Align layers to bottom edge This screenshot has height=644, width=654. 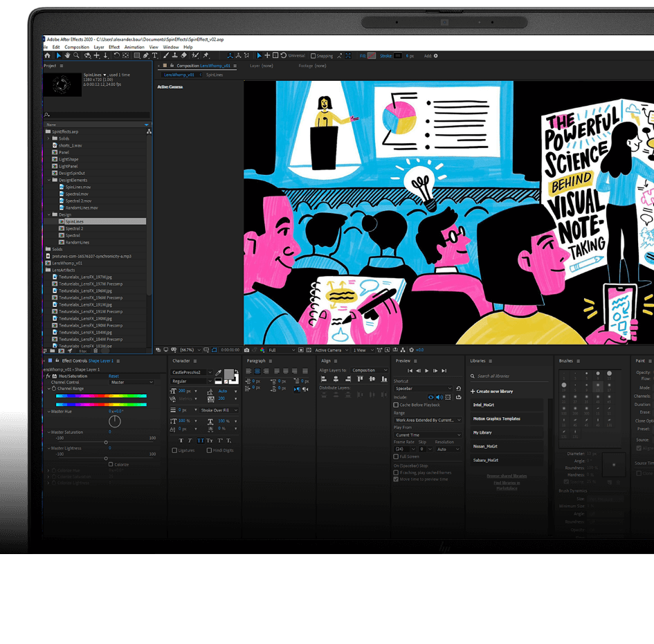384,379
